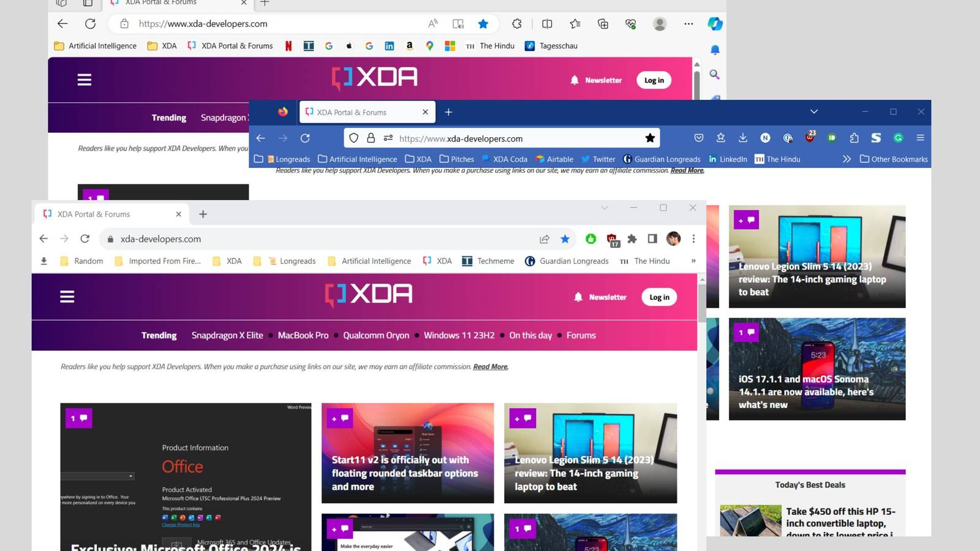Screen dimensions: 980x551
Task: Click share icon in Chrome address bar
Action: point(544,239)
